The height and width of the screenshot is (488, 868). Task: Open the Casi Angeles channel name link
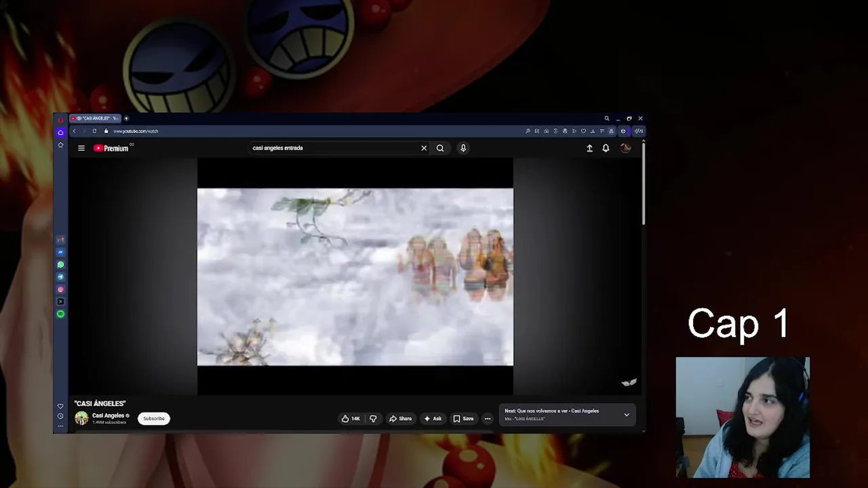108,415
